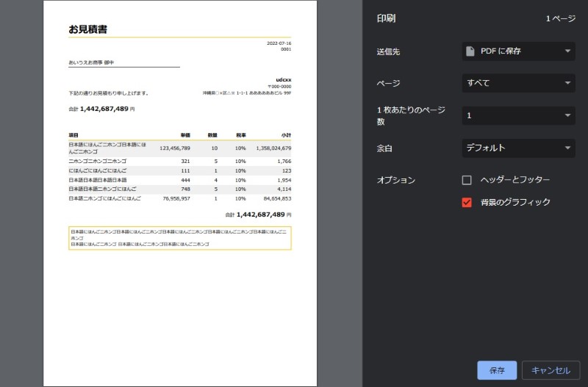This screenshot has height=387, width=588.
Task: Click the 1,358,024,679 subtotal in preview
Action: 273,148
